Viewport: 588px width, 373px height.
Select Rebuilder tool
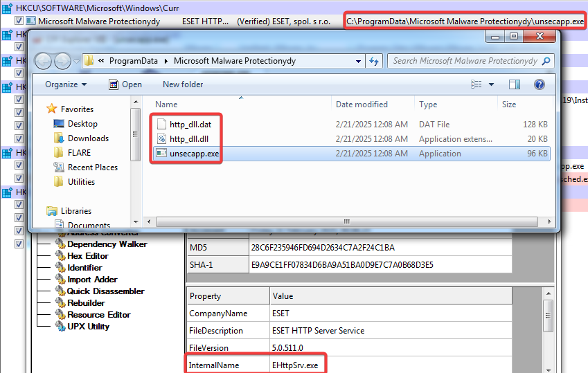[86, 303]
